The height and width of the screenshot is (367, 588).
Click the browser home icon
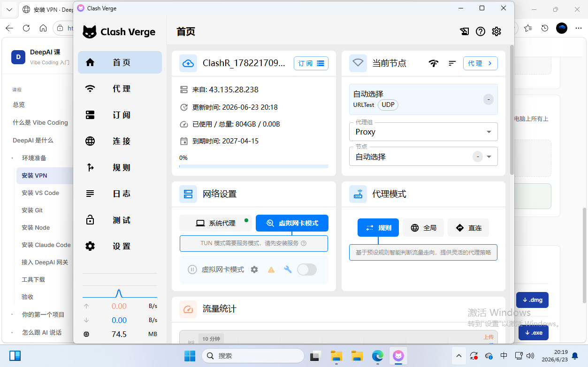coord(43,28)
